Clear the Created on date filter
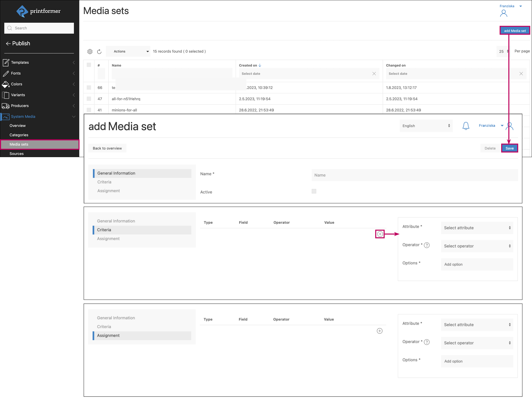The width and height of the screenshot is (532, 401). [x=374, y=74]
